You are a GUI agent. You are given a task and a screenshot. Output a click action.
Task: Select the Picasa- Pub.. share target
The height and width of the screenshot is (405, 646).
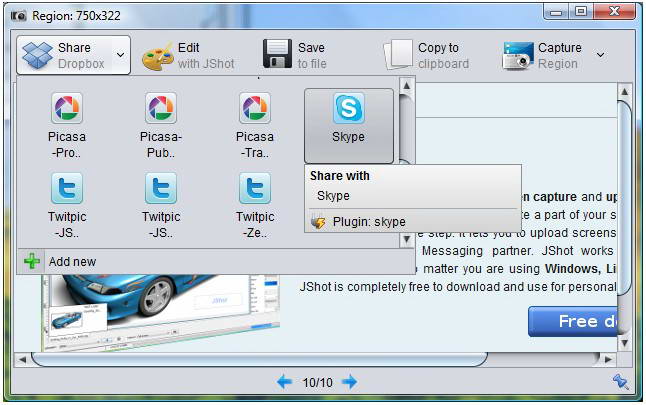point(161,126)
